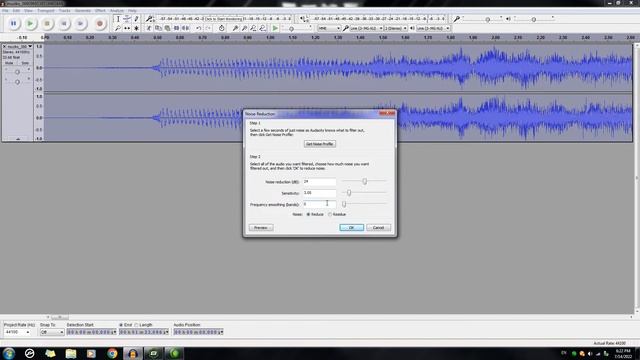Click the Frequency smoothing (bands) input field
Screen dimensions: 640x360
320,204
